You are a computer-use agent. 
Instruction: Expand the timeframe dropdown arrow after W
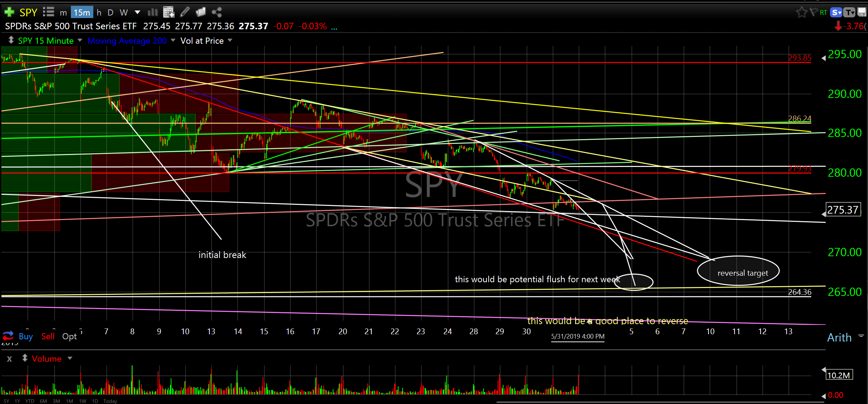tap(137, 12)
